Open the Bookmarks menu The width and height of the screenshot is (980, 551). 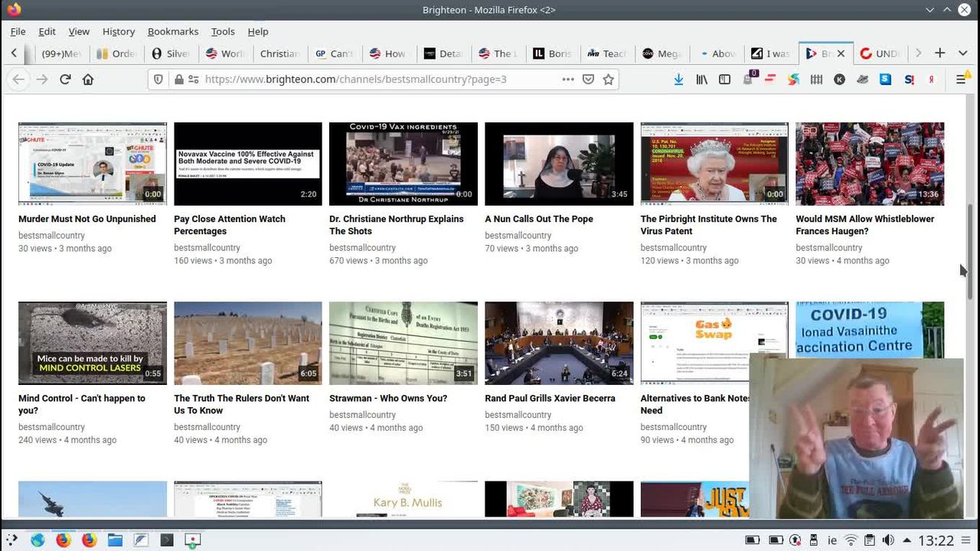pos(172,31)
